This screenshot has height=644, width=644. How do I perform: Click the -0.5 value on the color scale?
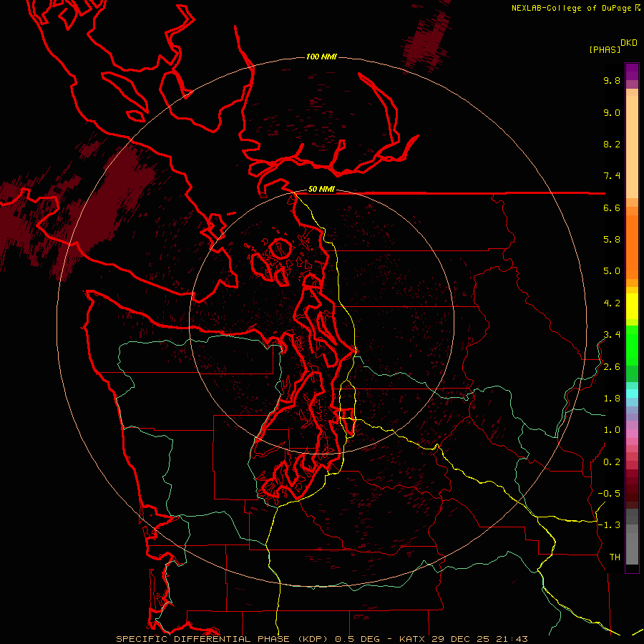coord(609,494)
